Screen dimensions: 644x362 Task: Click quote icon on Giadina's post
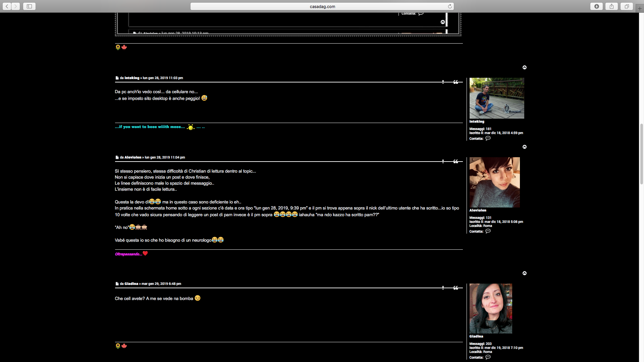coord(455,288)
